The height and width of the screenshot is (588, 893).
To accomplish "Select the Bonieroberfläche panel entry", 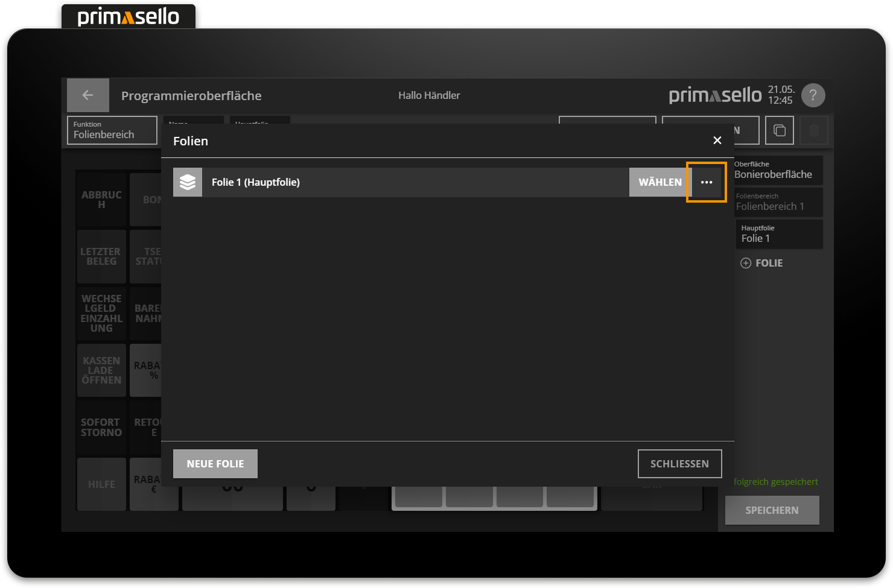I will coord(778,170).
